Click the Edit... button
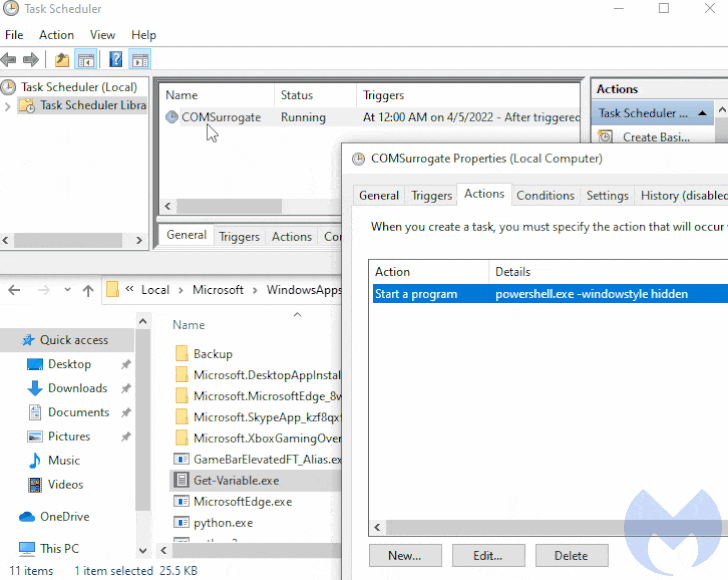Image resolution: width=728 pixels, height=580 pixels. (x=488, y=555)
